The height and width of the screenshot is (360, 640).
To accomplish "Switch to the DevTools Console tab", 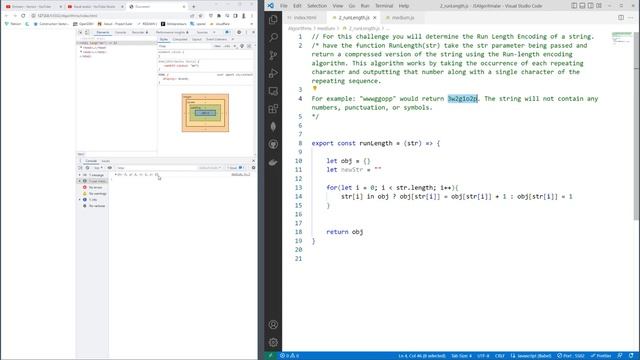I will [x=120, y=32].
